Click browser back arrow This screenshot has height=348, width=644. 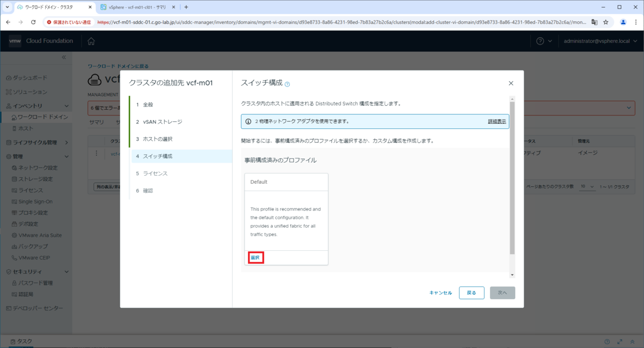(x=8, y=22)
